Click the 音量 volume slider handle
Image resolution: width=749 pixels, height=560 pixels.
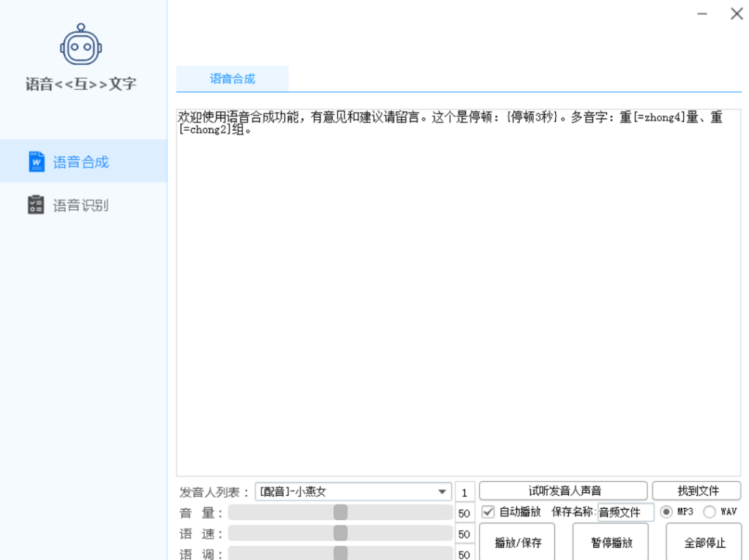341,512
